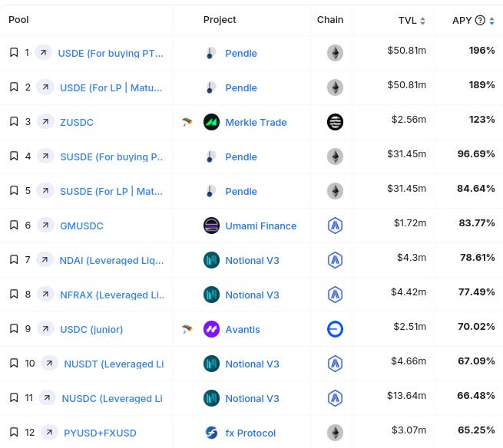Open external link arrow for pool rank 2

click(x=45, y=87)
